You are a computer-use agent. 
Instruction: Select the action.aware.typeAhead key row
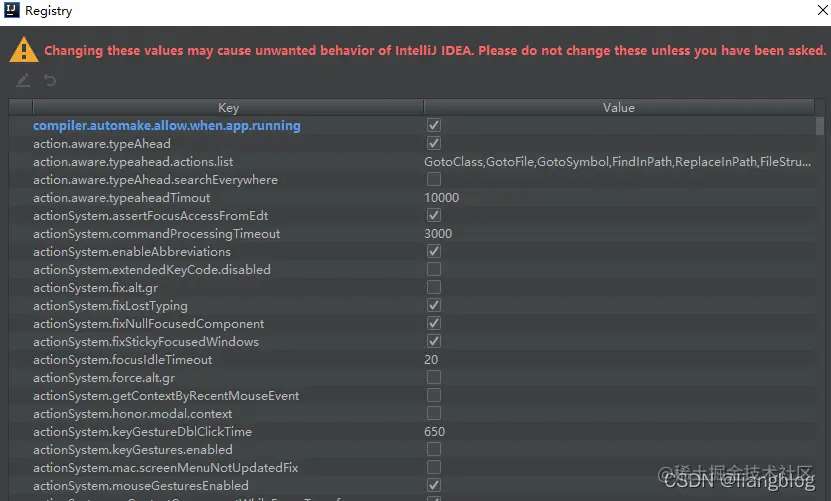102,144
